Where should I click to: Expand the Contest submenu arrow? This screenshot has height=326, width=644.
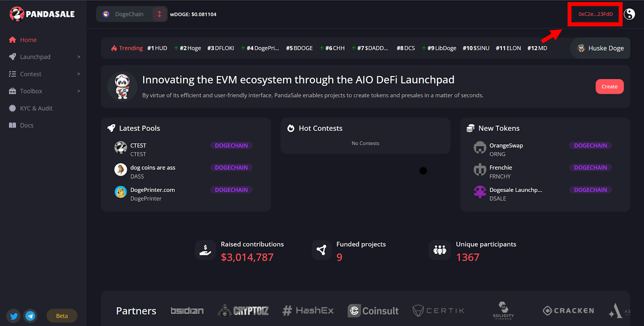(x=78, y=74)
